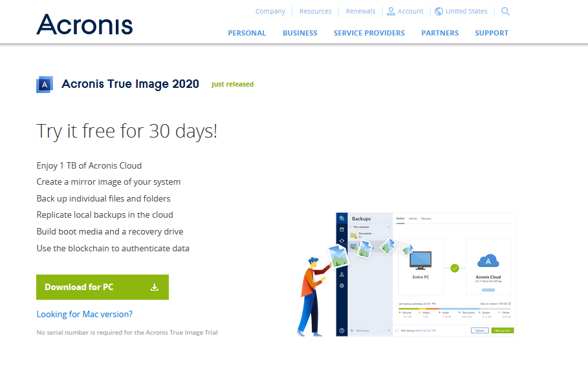Click the Acronis True Image product icon
The height and width of the screenshot is (365, 588).
coord(45,85)
